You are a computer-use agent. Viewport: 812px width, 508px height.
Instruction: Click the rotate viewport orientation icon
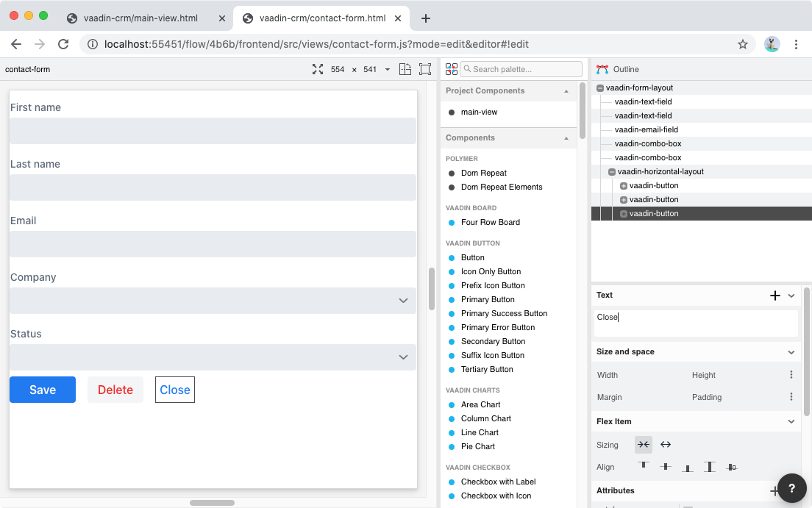(x=405, y=69)
